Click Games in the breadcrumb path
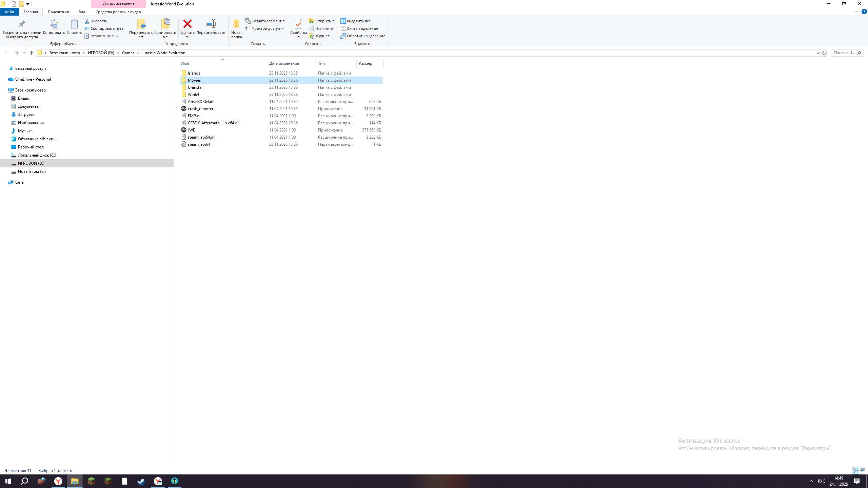Viewport: 868px width, 488px height. click(x=128, y=53)
